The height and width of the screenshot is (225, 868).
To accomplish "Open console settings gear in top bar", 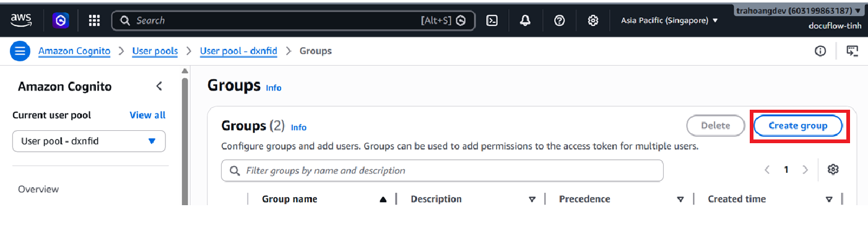I will click(x=593, y=20).
